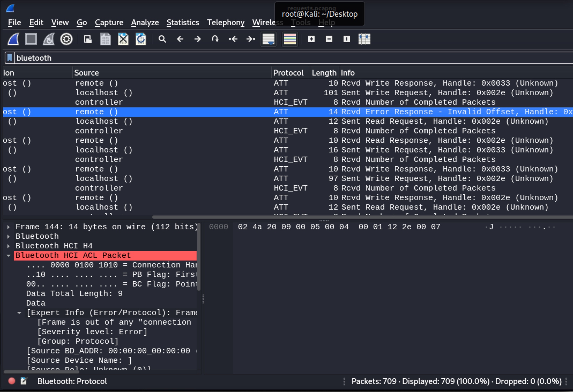Open the View menu
The image size is (573, 392).
click(x=60, y=22)
